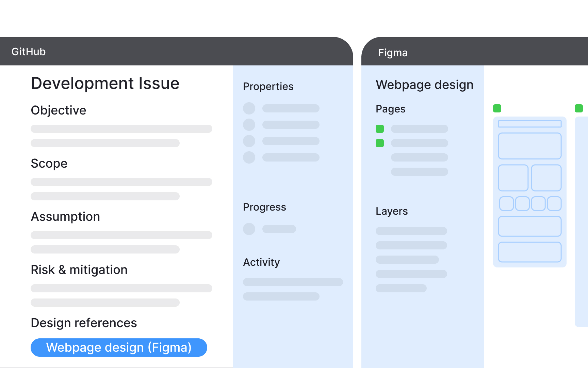Image resolution: width=588 pixels, height=368 pixels.
Task: Toggle the green indicator beside the first page
Action: 380,129
